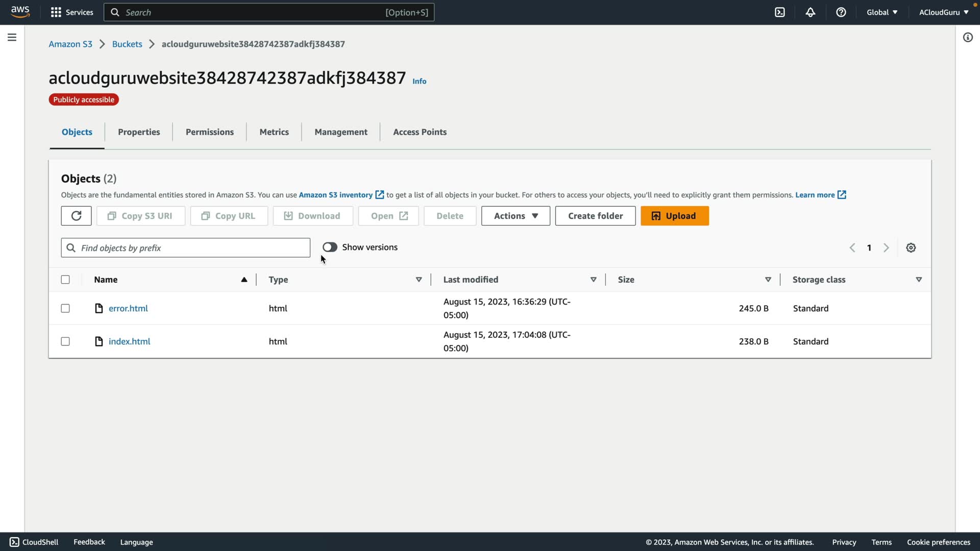Open the notifications bell icon
980x551 pixels.
(810, 12)
